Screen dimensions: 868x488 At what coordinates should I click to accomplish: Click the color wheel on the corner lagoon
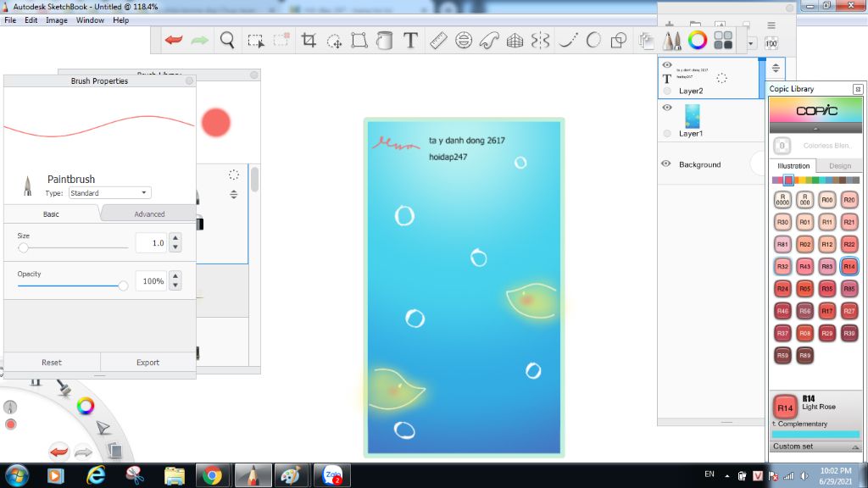(86, 406)
